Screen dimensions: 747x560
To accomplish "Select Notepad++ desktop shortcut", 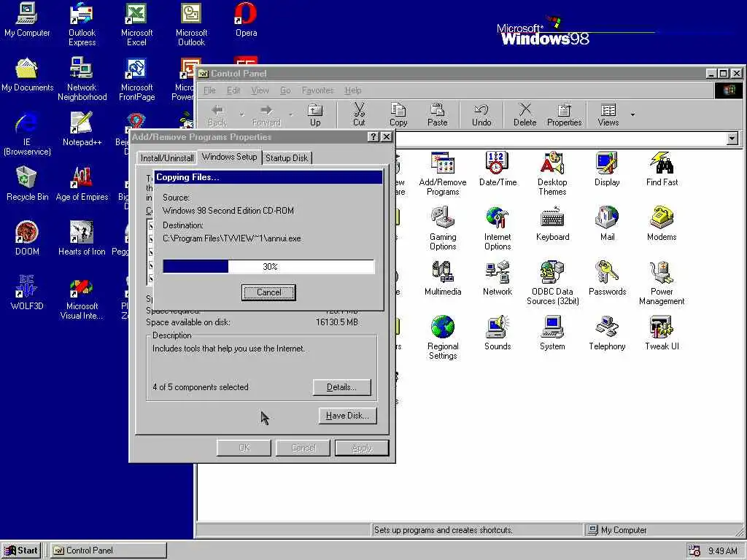I will (x=82, y=129).
